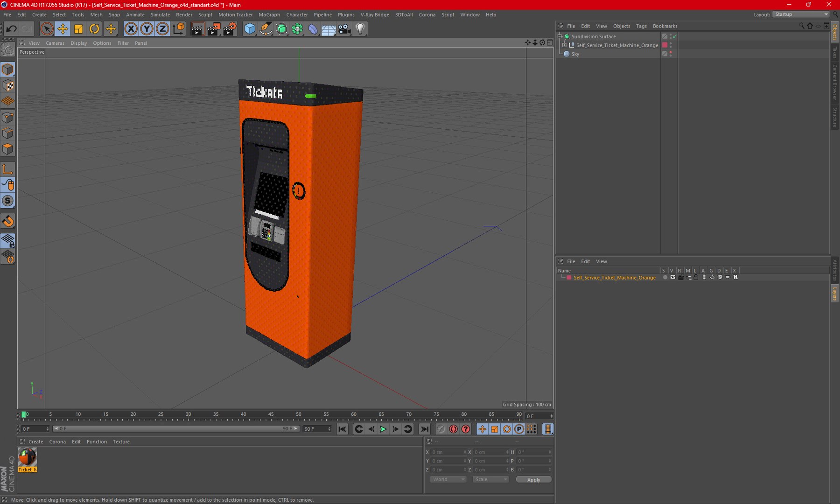The image size is (840, 504).
Task: Jump to the end of the animation
Action: coord(424,429)
